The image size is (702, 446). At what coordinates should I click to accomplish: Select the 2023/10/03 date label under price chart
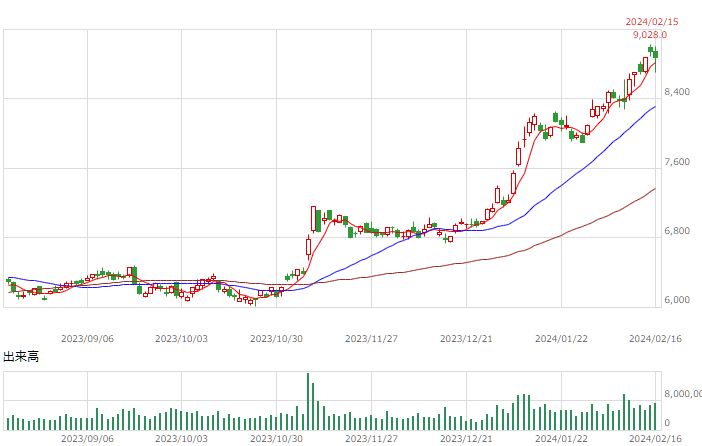click(x=181, y=339)
